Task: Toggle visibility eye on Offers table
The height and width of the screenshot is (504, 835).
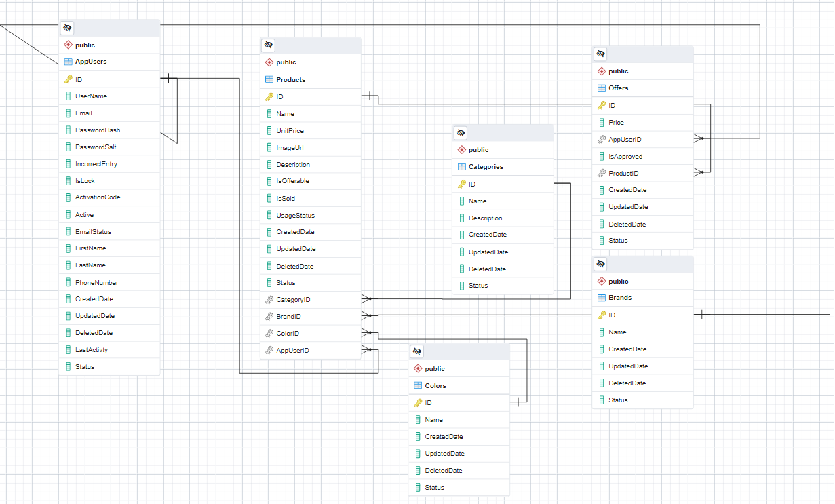Action: (x=600, y=54)
